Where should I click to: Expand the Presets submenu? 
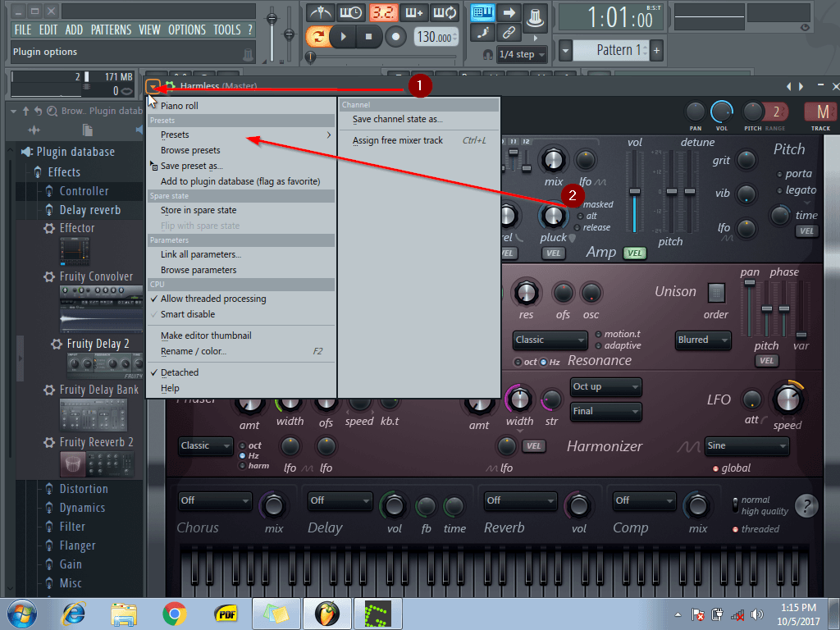pyautogui.click(x=241, y=135)
